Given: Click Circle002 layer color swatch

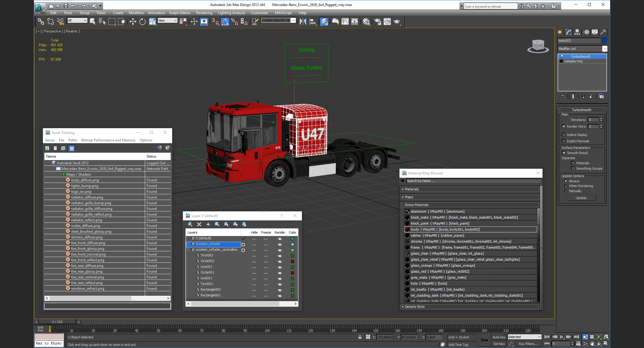Looking at the screenshot, I should (292, 262).
